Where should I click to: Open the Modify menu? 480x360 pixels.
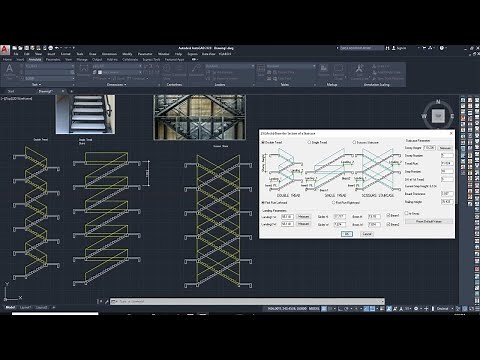[x=127, y=54]
